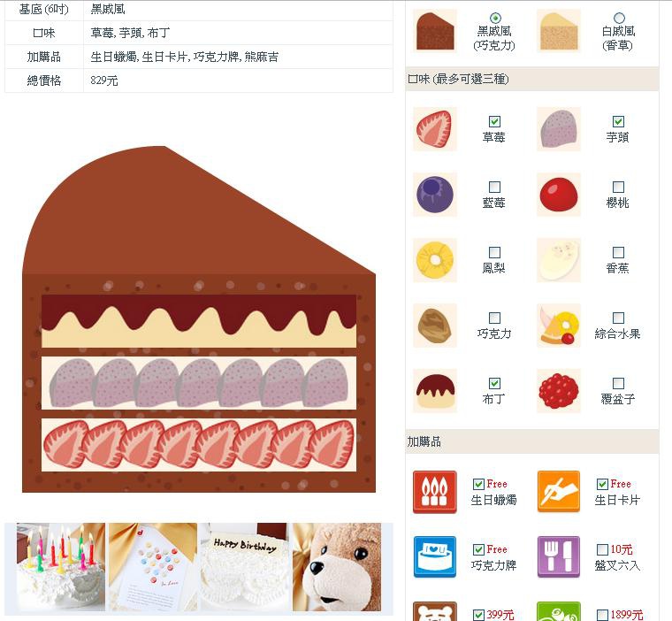The height and width of the screenshot is (621, 672).
Task: Click the cherry flavor icon
Action: [x=559, y=195]
